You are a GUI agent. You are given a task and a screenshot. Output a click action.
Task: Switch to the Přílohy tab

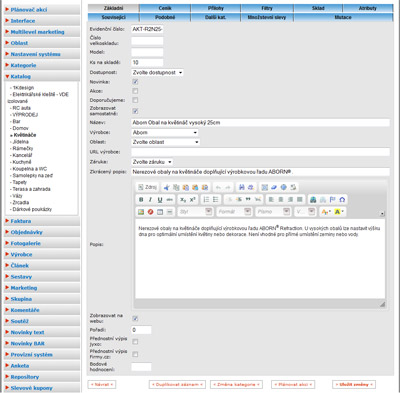[x=216, y=8]
